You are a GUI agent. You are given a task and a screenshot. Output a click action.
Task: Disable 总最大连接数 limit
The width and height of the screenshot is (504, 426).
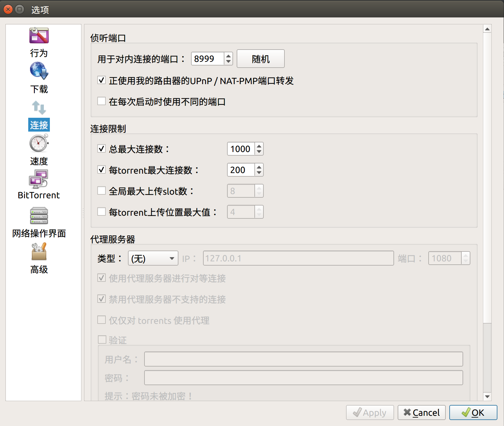(101, 149)
